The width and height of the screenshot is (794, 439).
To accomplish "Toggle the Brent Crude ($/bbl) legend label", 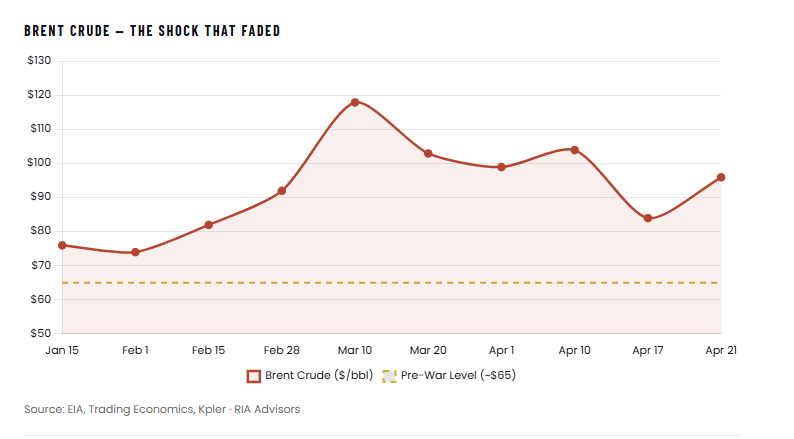I will coord(312,376).
